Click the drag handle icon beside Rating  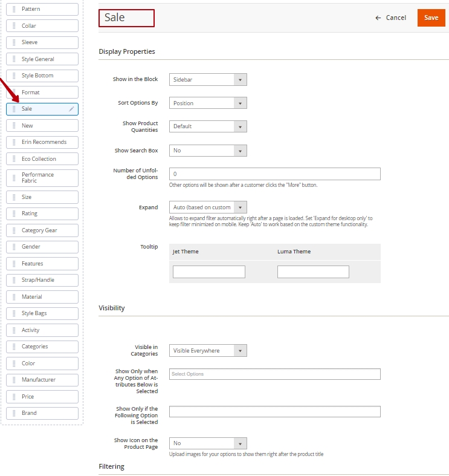15,214
